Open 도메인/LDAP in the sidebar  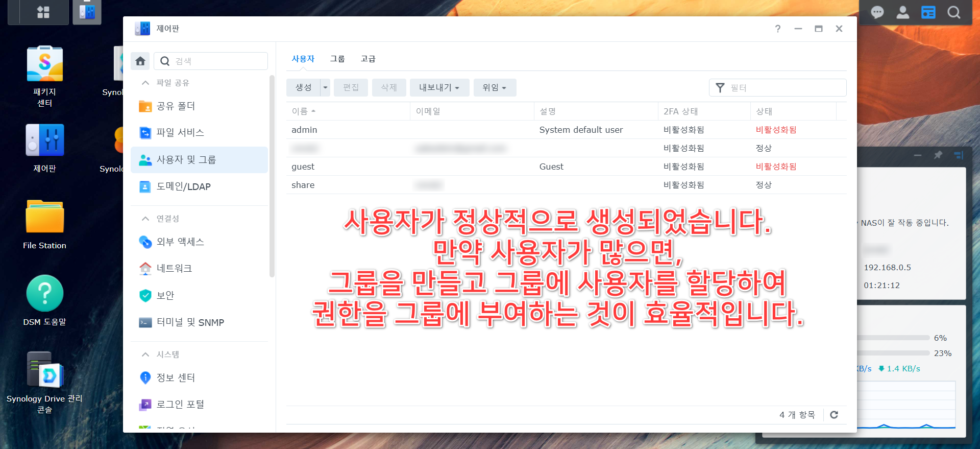[199, 187]
